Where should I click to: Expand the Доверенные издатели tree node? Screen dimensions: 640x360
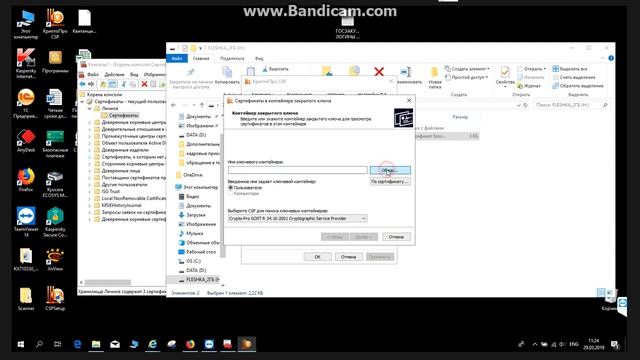(89, 150)
